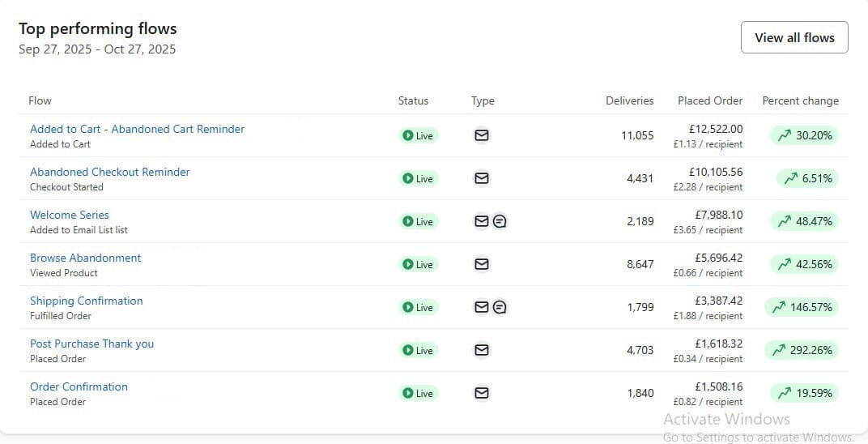Click the 30.20% trend arrow badge
Screen dimensions: 868x444
click(x=804, y=135)
